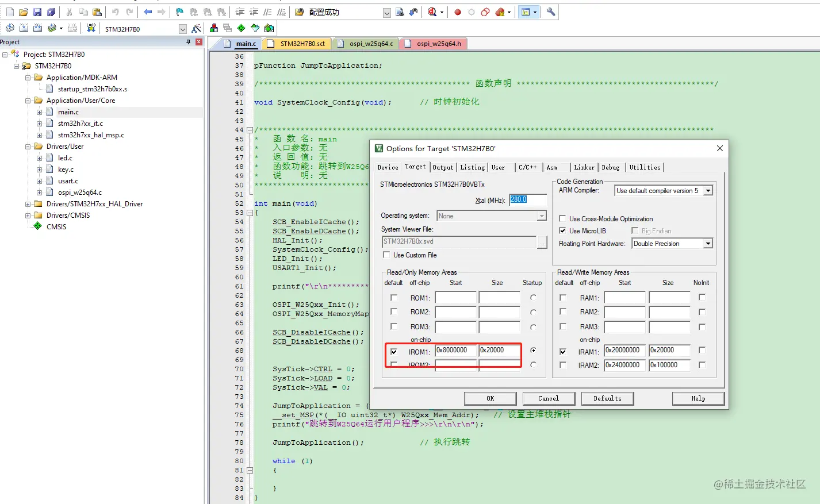Open a file using the folder icon
Screen dimensions: 820x504
(24, 12)
